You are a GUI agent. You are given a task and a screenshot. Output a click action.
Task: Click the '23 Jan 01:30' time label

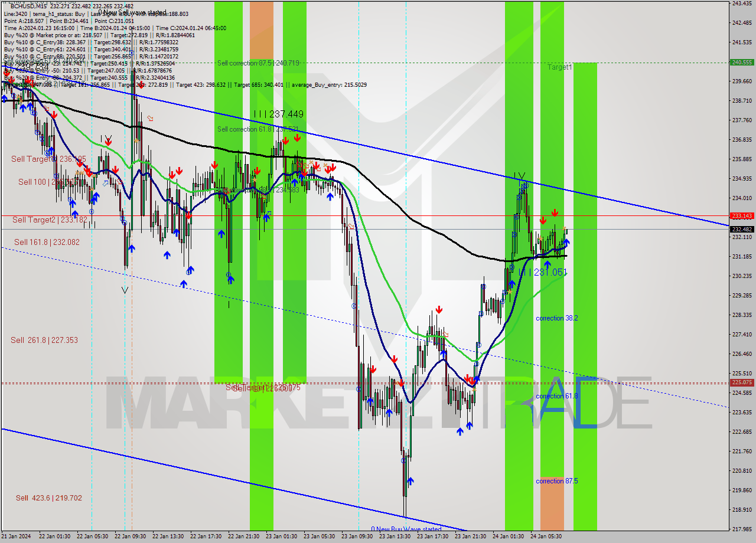[281, 537]
